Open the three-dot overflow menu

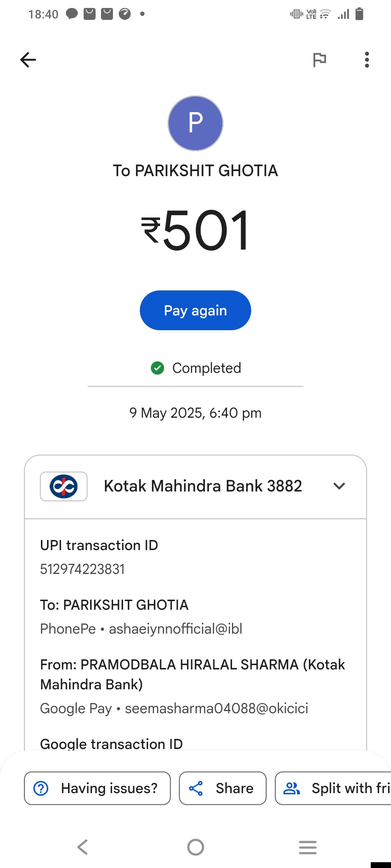tap(367, 60)
